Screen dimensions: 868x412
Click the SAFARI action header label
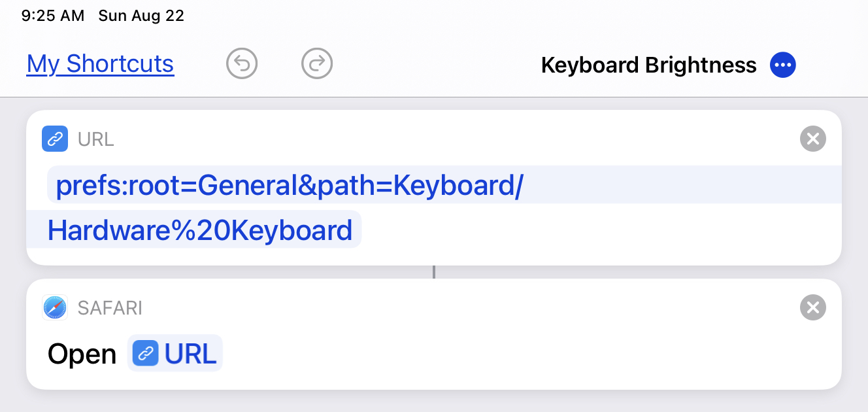pyautogui.click(x=110, y=308)
